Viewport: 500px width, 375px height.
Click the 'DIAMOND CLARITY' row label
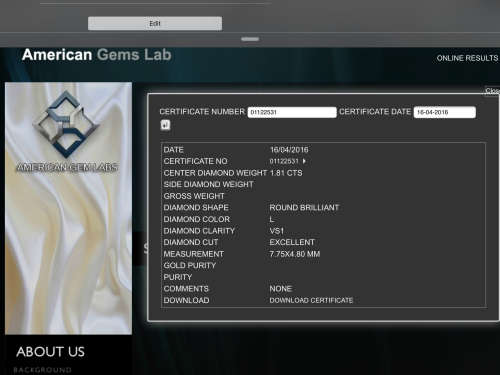[x=199, y=231]
